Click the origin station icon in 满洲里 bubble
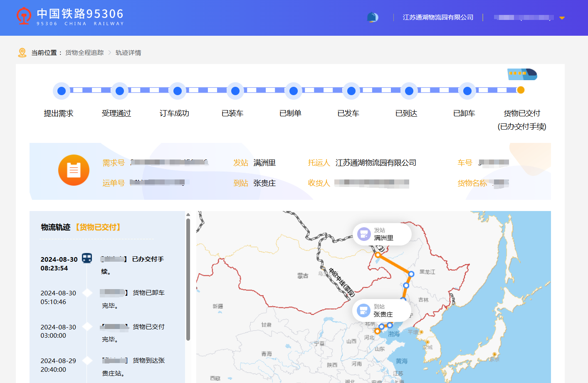This screenshot has width=588, height=383. (364, 234)
